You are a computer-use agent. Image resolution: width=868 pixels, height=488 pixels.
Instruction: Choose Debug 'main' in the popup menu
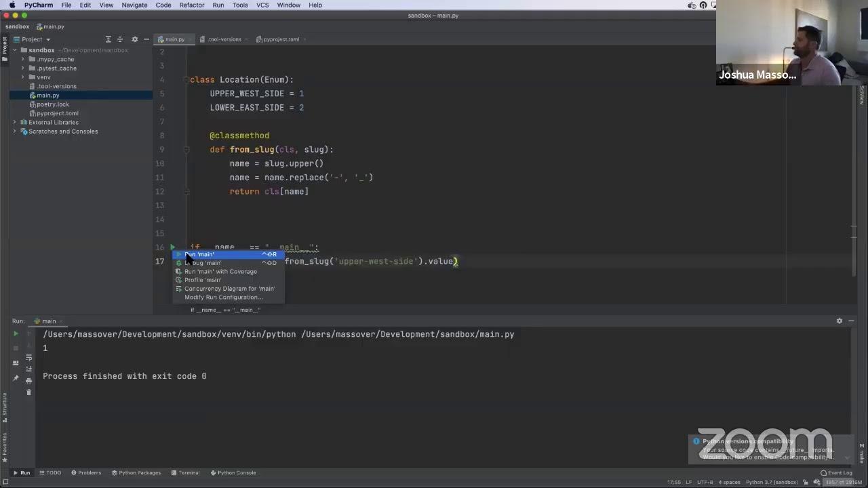pyautogui.click(x=227, y=263)
